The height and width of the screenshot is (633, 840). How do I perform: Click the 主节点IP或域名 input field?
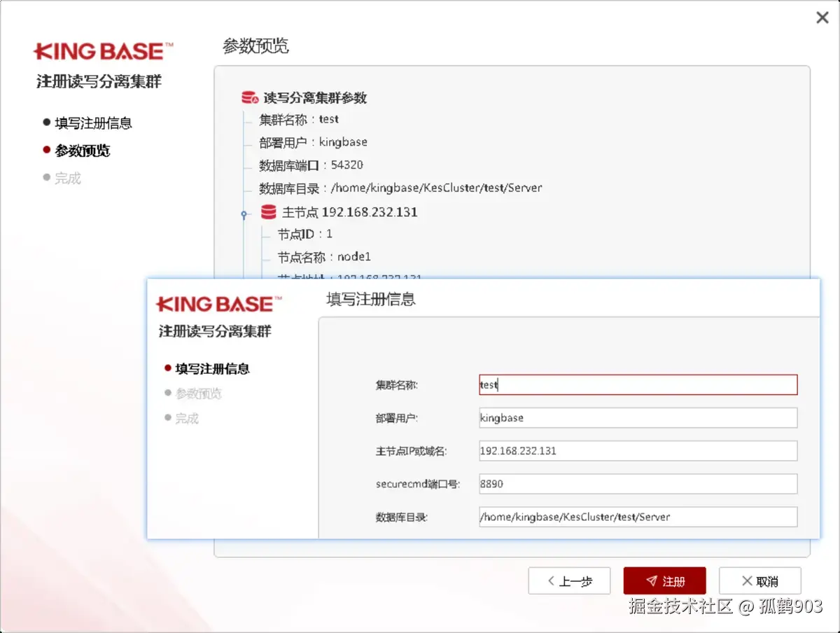pyautogui.click(x=638, y=450)
